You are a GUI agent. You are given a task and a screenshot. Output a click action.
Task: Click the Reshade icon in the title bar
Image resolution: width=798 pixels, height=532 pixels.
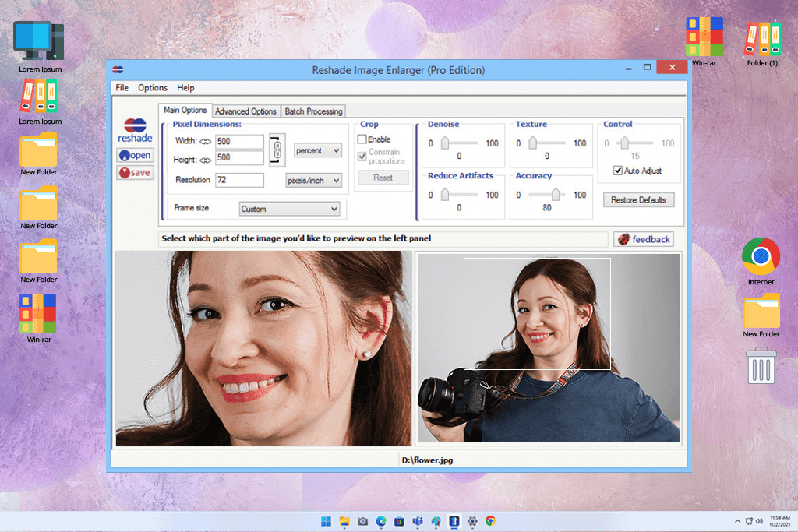click(118, 69)
